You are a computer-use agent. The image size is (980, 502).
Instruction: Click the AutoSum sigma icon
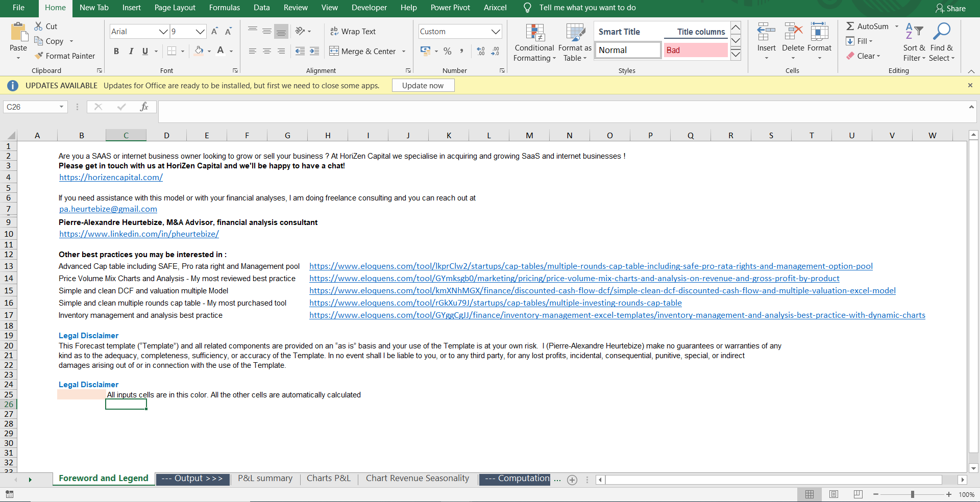(850, 26)
